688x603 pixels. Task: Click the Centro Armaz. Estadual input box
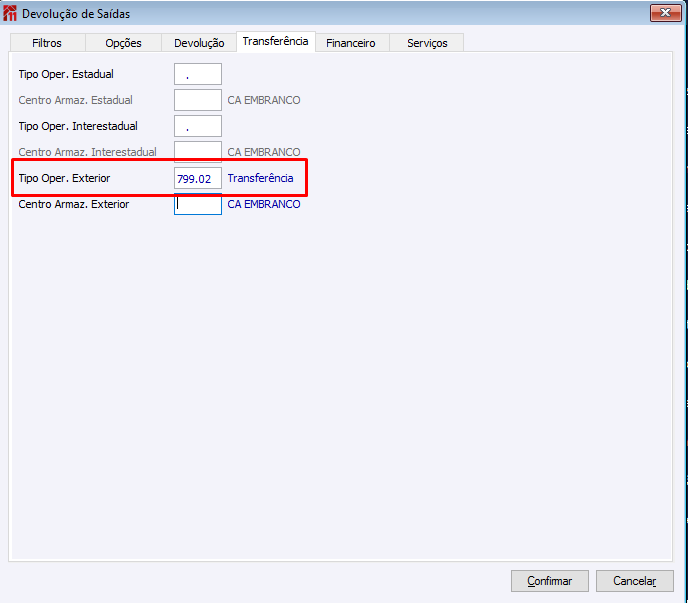click(198, 100)
